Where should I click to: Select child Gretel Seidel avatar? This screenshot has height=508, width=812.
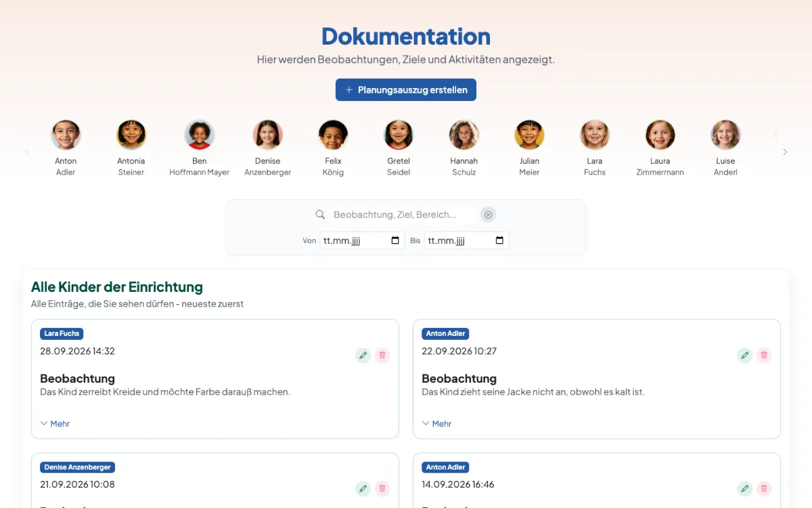[x=399, y=135]
